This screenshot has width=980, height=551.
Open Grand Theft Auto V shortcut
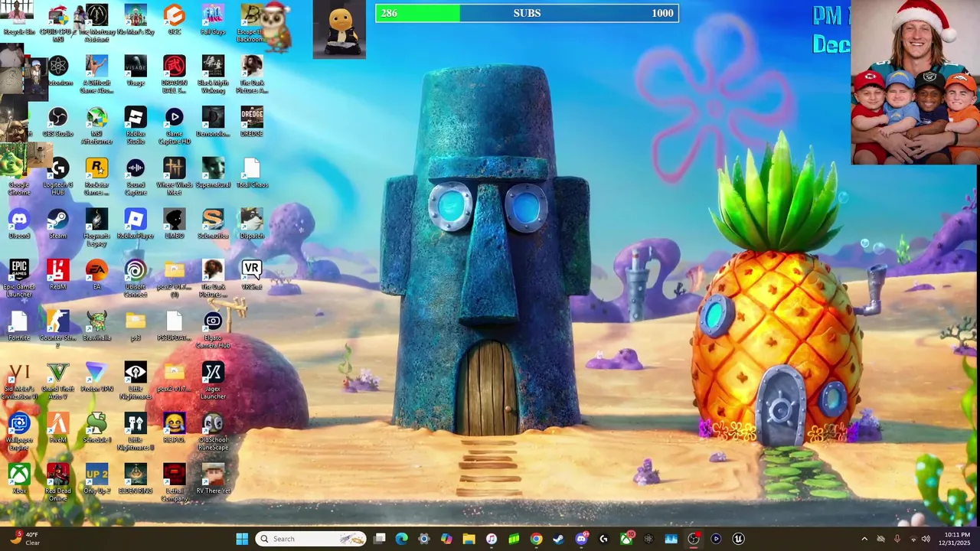point(58,382)
